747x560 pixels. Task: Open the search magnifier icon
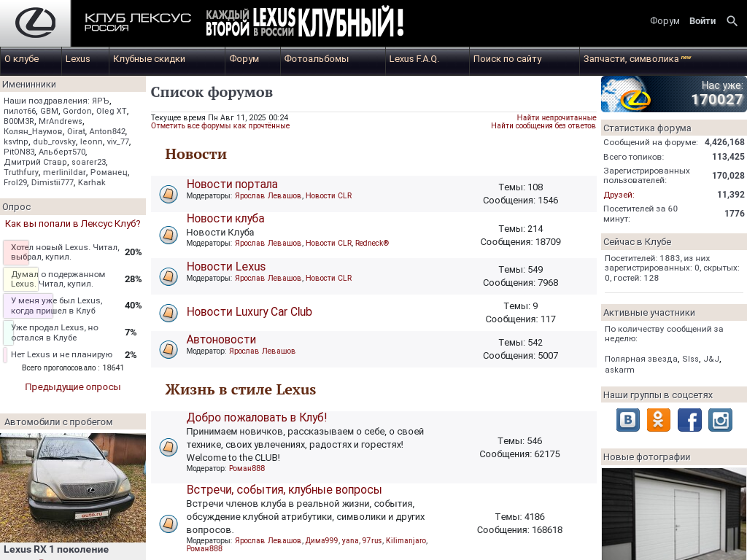tap(732, 21)
